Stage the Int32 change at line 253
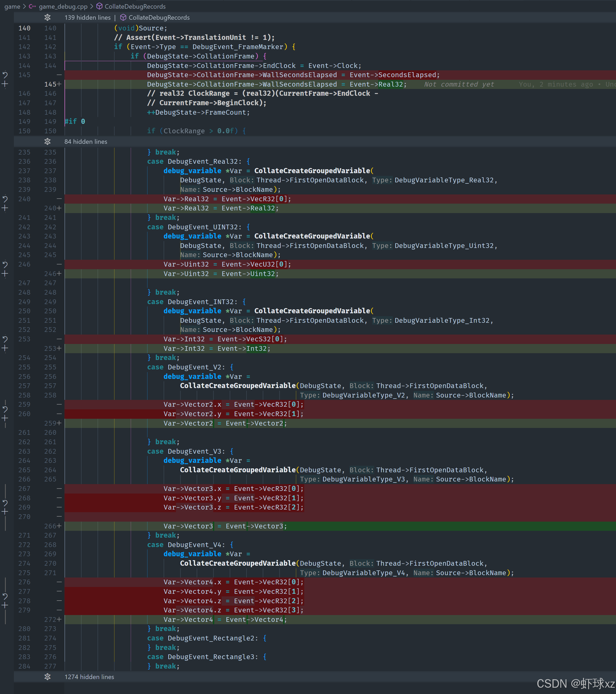Screen dimensions: 616x694 tap(5, 348)
